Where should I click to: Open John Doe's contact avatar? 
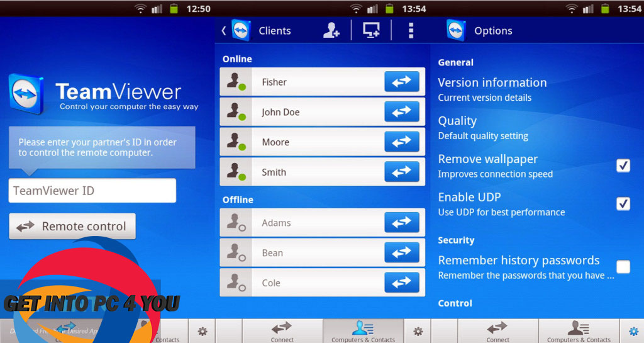click(x=236, y=112)
